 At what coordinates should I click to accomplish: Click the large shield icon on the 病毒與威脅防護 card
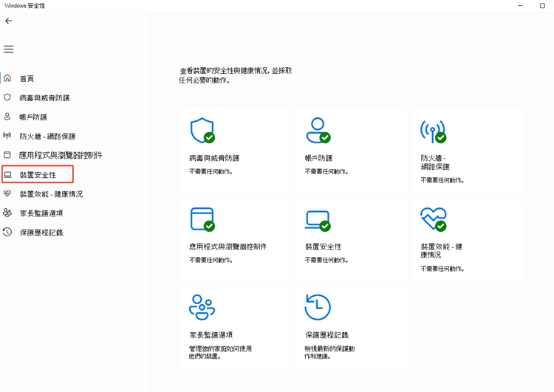click(x=202, y=131)
